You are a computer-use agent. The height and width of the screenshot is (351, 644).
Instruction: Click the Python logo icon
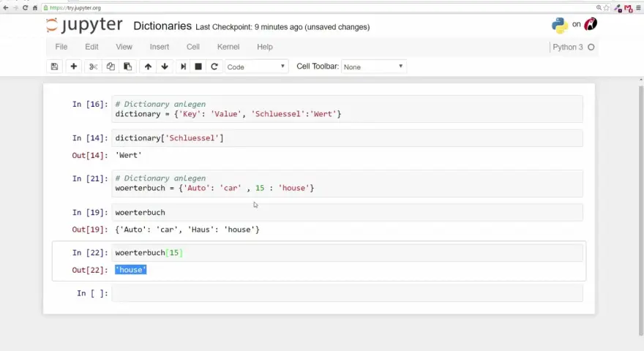(559, 25)
